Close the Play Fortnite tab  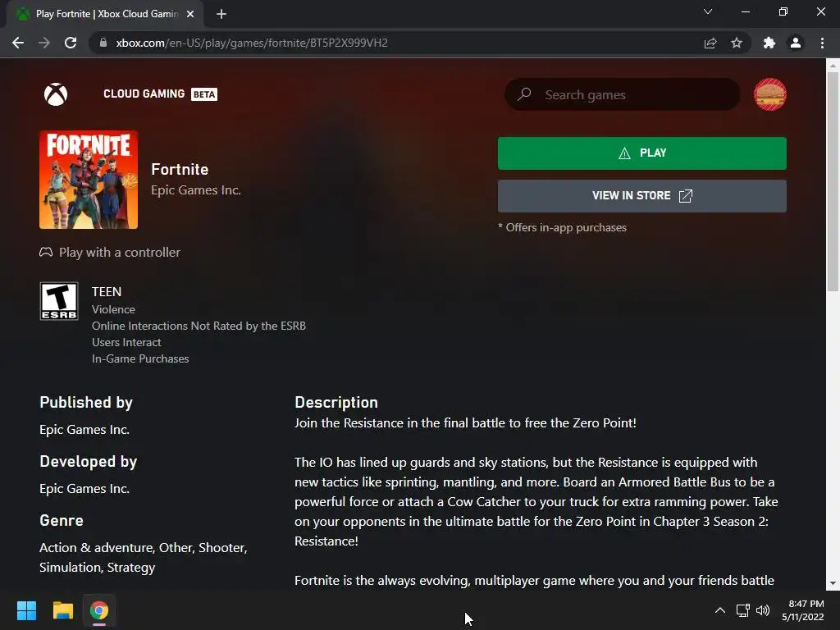[190, 14]
